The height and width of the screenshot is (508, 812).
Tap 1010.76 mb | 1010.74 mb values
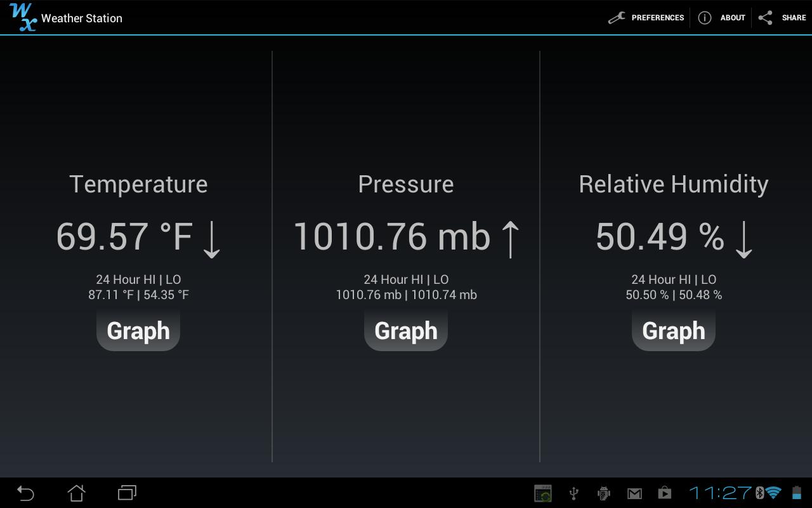coord(406,295)
